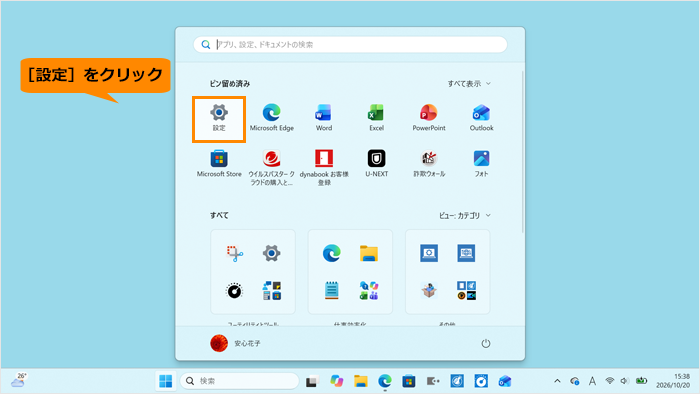The width and height of the screenshot is (700, 394).
Task: Launch PowerPoint from pinned apps
Action: tap(429, 118)
